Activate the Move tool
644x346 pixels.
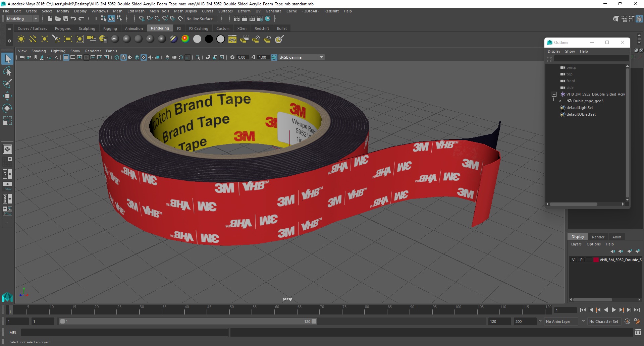click(x=7, y=96)
